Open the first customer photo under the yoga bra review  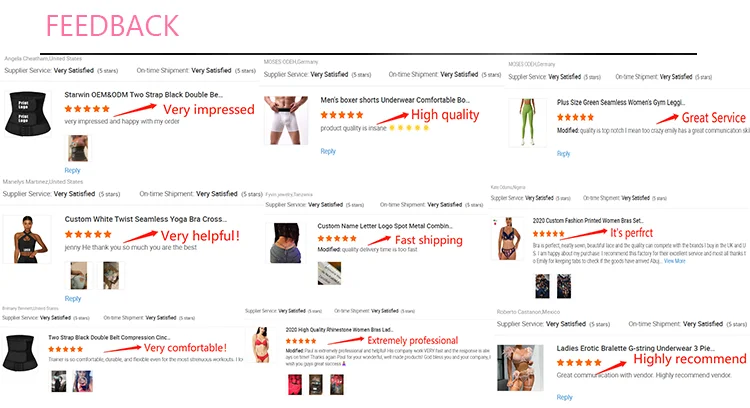[78, 275]
